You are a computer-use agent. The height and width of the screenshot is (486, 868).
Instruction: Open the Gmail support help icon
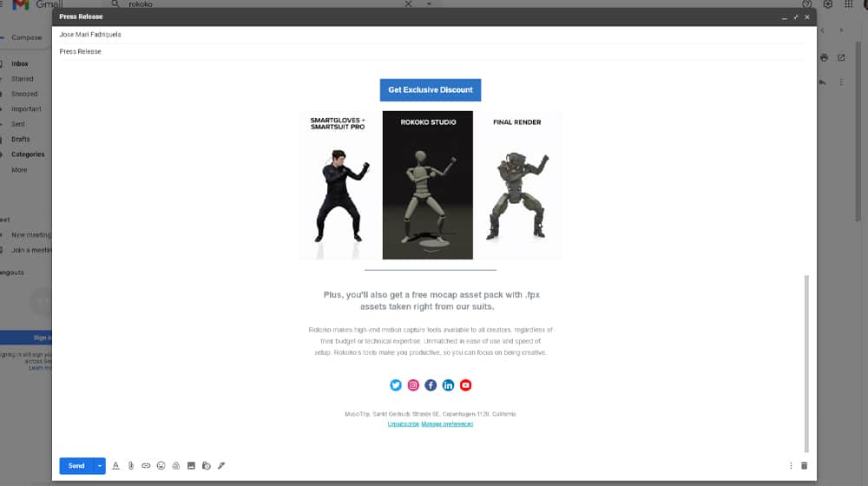click(807, 3)
